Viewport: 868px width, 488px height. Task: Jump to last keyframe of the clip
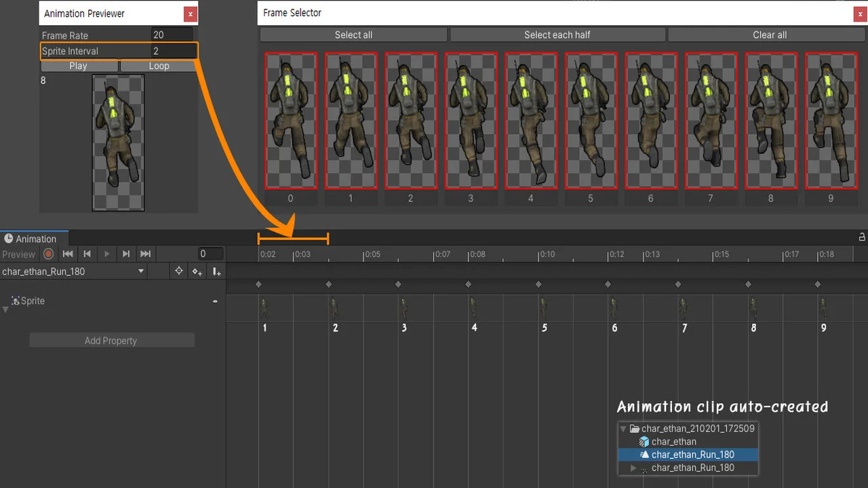[x=145, y=254]
